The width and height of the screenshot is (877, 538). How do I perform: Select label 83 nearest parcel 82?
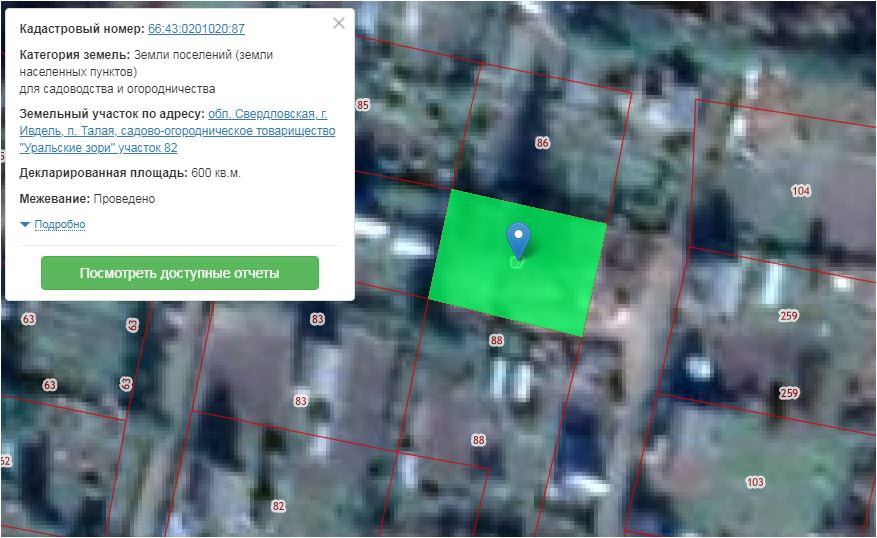tap(300, 401)
